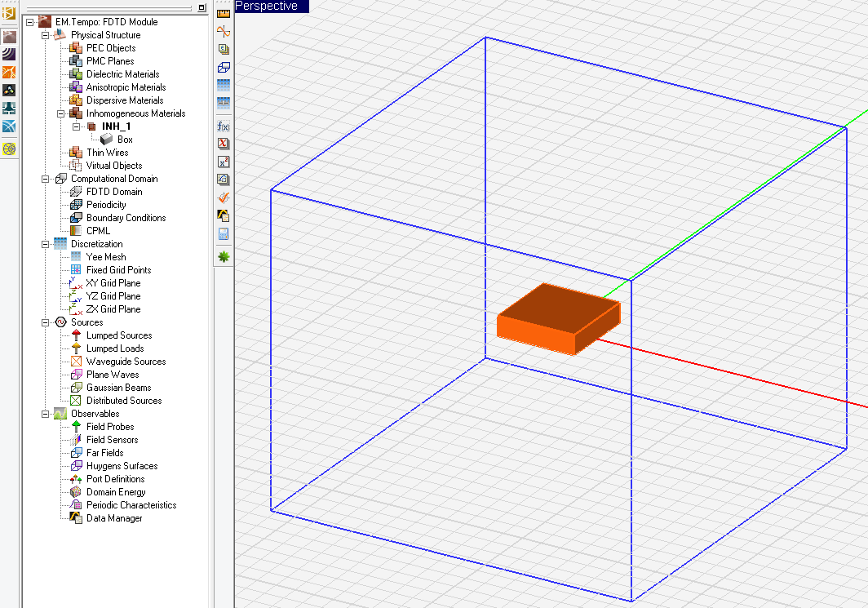Image resolution: width=868 pixels, height=608 pixels.
Task: Click the x-squared icon in toolbar
Action: [224, 162]
